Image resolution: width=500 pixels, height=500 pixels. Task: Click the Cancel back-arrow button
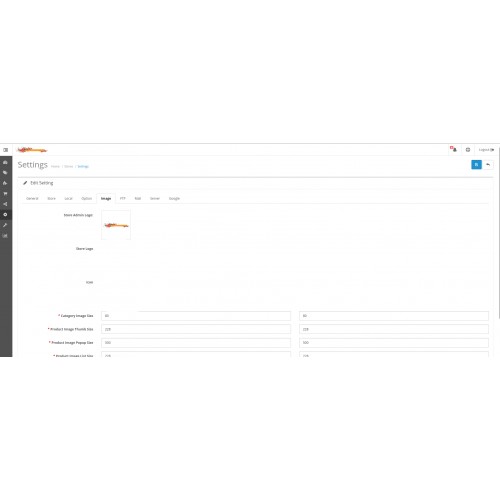[488, 164]
